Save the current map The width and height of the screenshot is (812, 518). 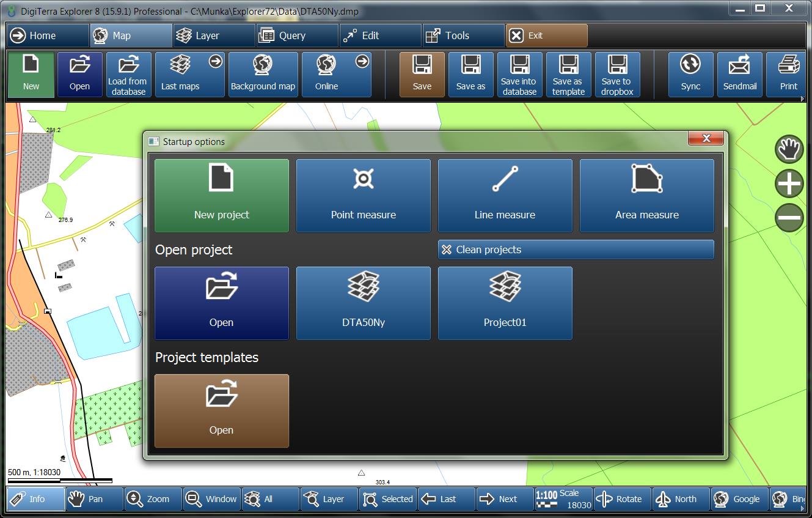click(x=422, y=75)
